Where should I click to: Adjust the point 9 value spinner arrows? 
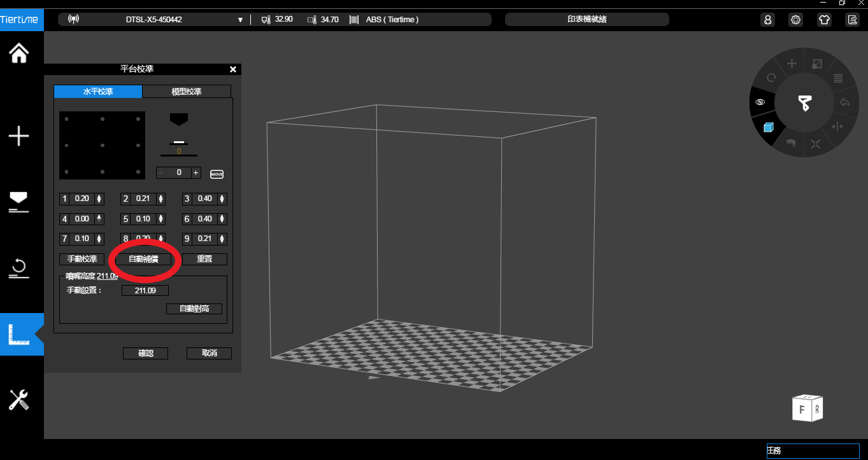click(222, 240)
